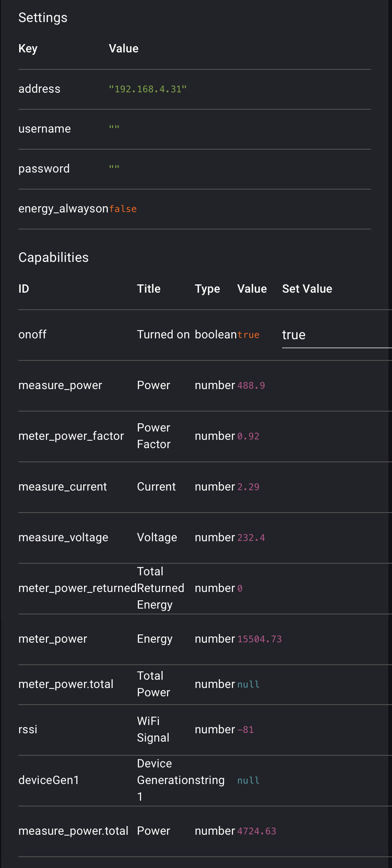Click the onoff capability ID
This screenshot has width=392, height=868.
[32, 335]
